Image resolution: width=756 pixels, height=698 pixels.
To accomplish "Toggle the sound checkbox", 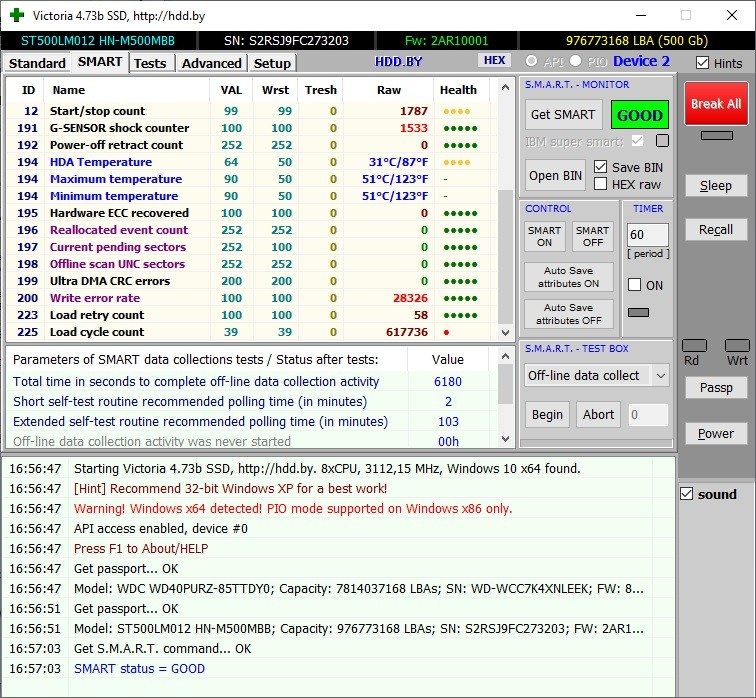I will pos(687,494).
